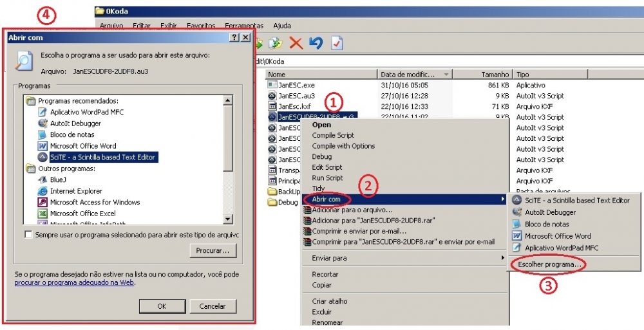Open the Editar menu
The width and height of the screenshot is (644, 330).
(x=142, y=26)
